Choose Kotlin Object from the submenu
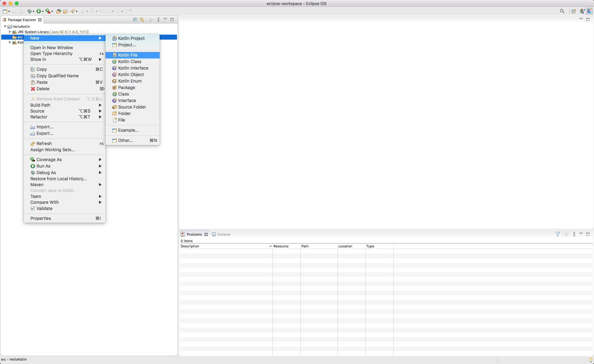Image resolution: width=594 pixels, height=364 pixels. 132,75
